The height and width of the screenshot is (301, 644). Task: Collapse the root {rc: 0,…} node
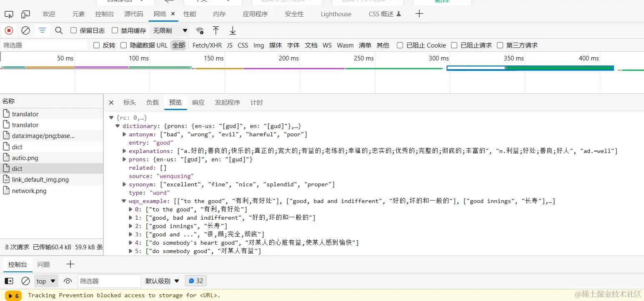tap(111, 118)
